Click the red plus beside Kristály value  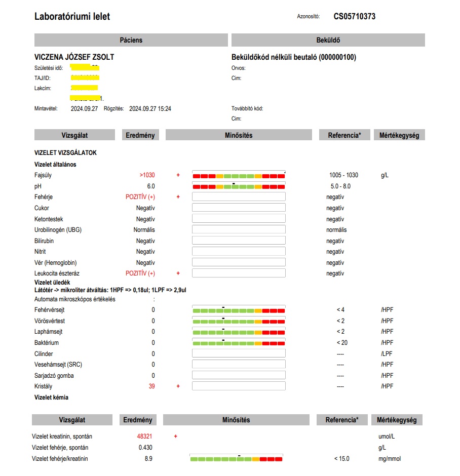tap(178, 386)
